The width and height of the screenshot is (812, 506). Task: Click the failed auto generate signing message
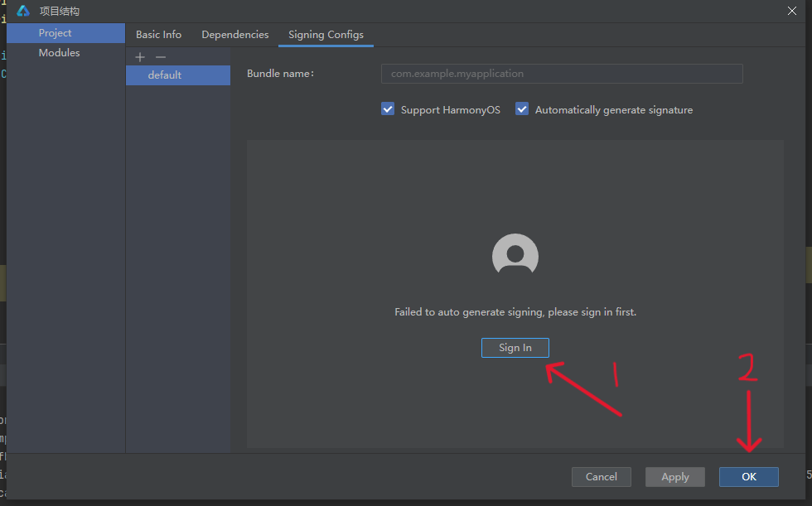515,312
